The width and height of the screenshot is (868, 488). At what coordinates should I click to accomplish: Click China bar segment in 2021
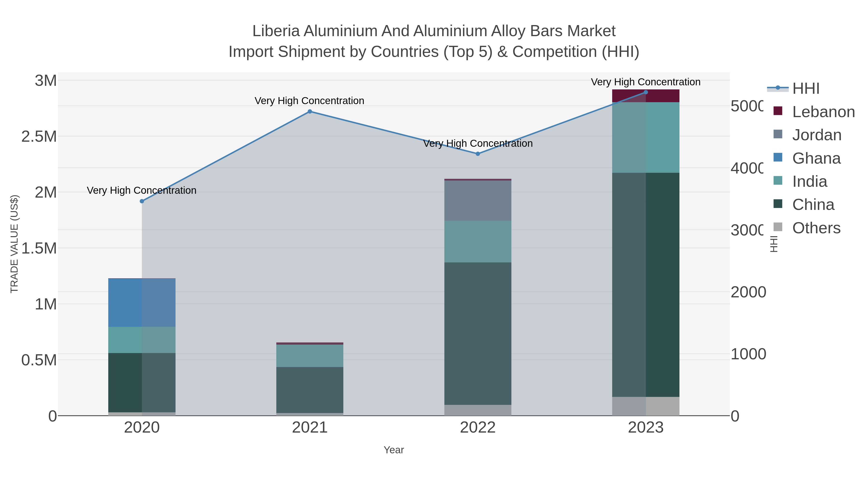(x=310, y=390)
